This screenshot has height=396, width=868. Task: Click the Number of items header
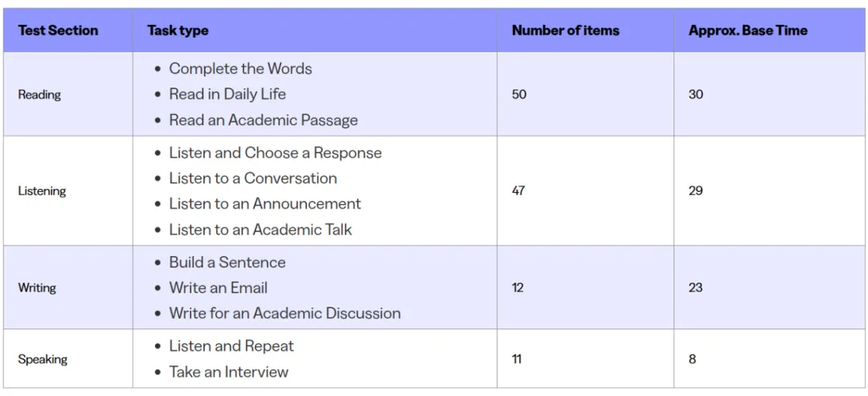tap(565, 31)
